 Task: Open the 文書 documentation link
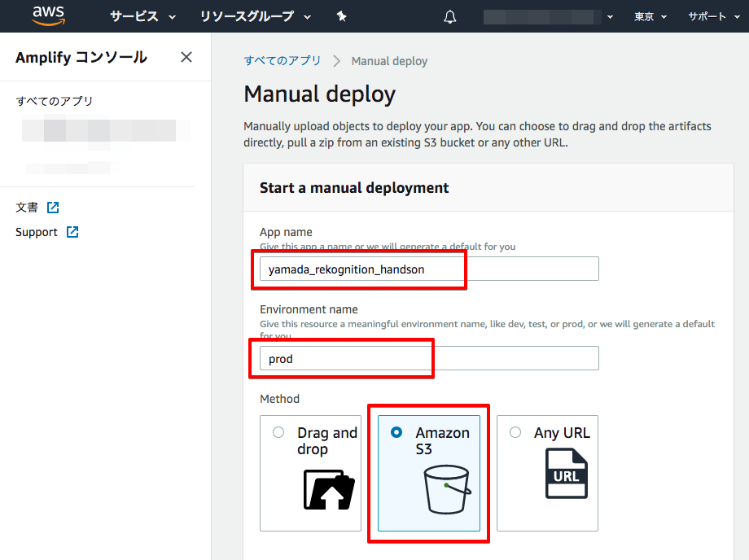[x=27, y=208]
